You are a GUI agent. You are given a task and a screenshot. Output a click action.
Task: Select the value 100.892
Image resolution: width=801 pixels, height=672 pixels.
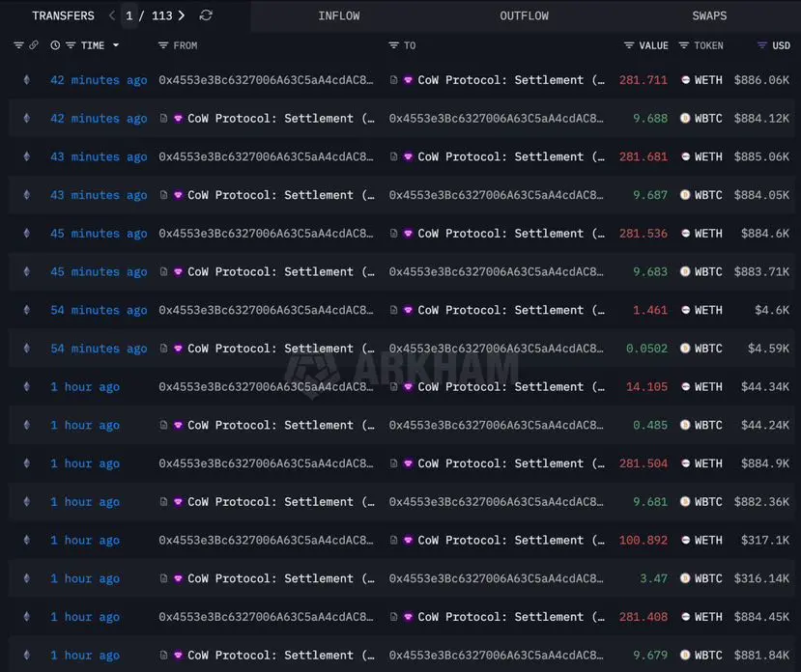(644, 540)
